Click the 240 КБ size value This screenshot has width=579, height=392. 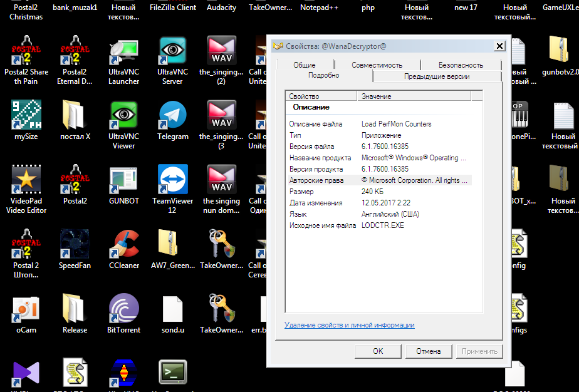372,192
